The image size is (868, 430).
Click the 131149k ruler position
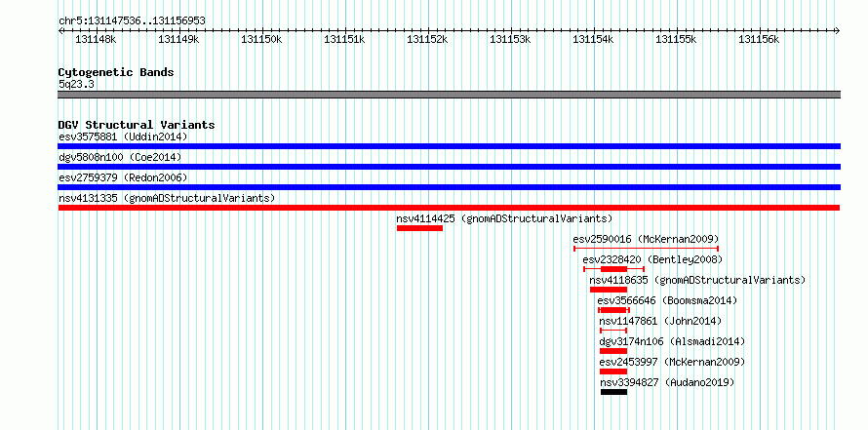[x=178, y=39]
